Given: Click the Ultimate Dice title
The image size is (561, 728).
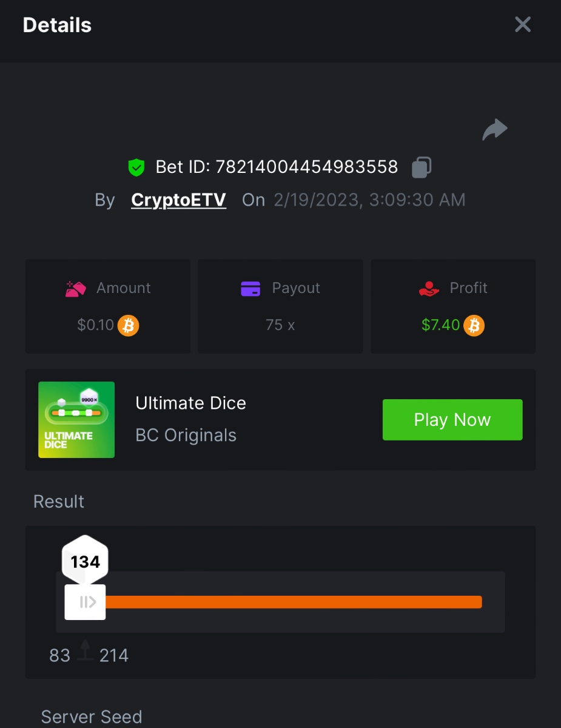Looking at the screenshot, I should click(190, 403).
